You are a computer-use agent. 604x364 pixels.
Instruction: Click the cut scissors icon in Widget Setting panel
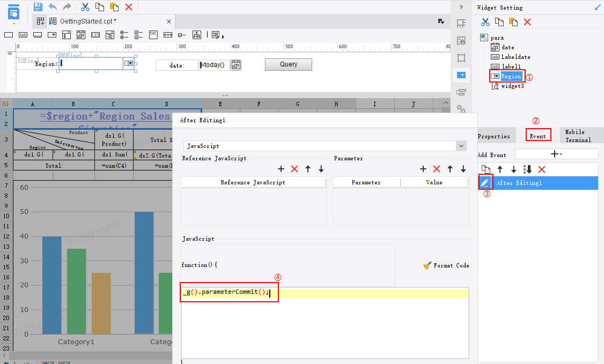[x=485, y=21]
